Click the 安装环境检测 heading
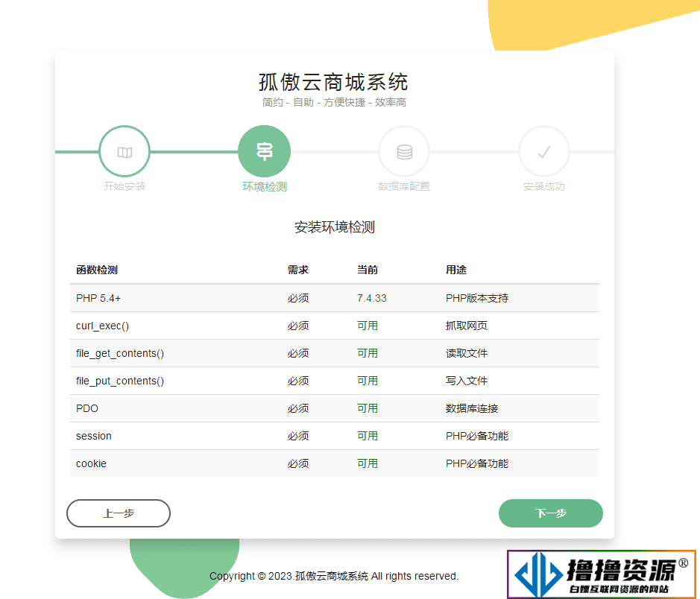 point(335,227)
